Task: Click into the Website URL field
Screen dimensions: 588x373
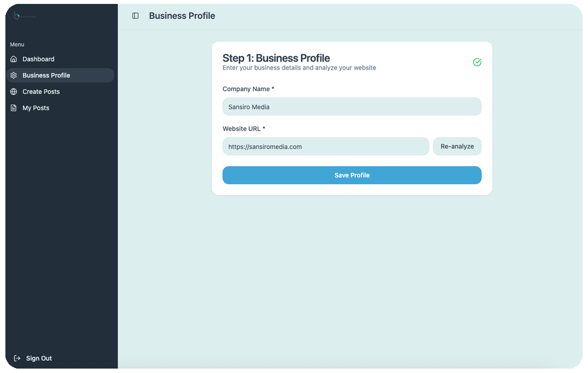Action: click(x=325, y=146)
